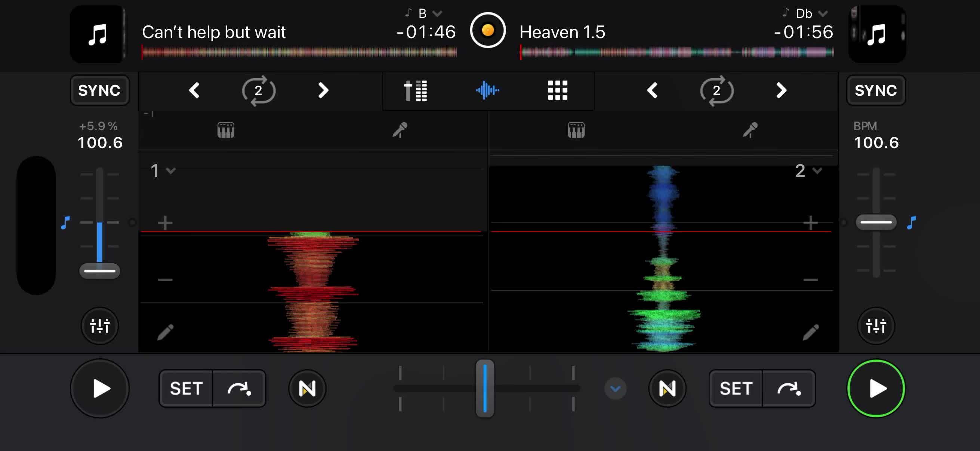Screen dimensions: 980x451
Task: Jump to cue on right deck
Action: [x=789, y=389]
